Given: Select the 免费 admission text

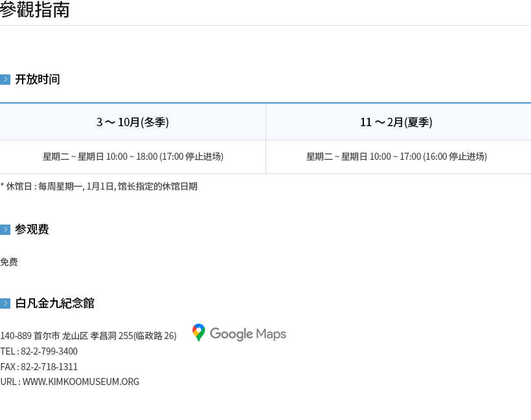Looking at the screenshot, I should (9, 261).
